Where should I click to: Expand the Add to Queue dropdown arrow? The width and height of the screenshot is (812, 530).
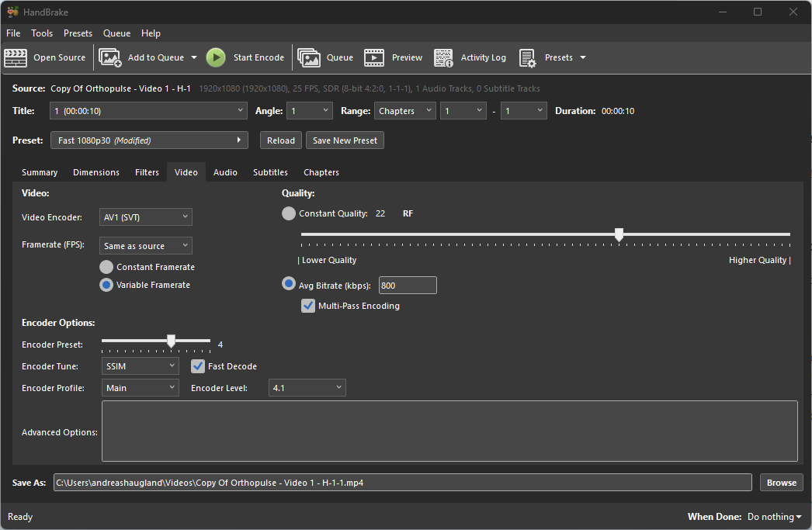(194, 57)
